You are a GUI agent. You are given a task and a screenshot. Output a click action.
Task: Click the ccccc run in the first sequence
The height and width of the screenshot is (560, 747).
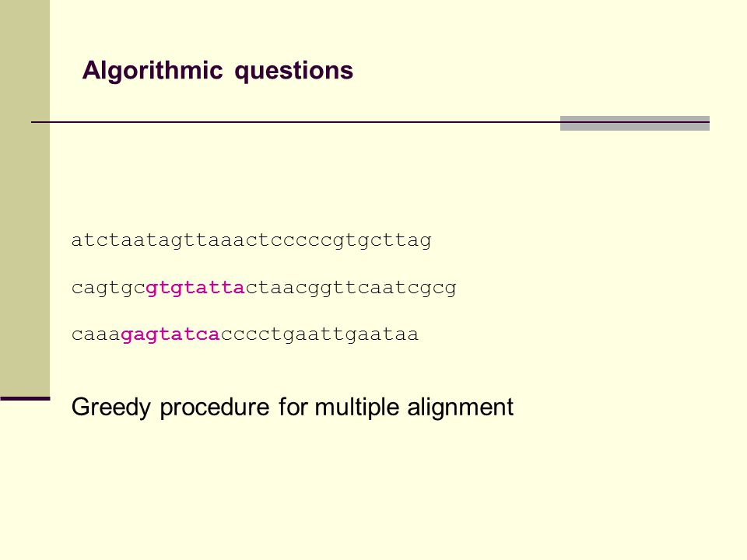click(x=301, y=240)
